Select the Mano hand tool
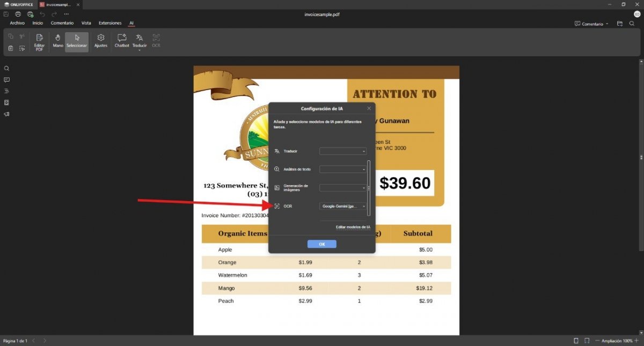Image resolution: width=644 pixels, height=346 pixels. pos(58,41)
